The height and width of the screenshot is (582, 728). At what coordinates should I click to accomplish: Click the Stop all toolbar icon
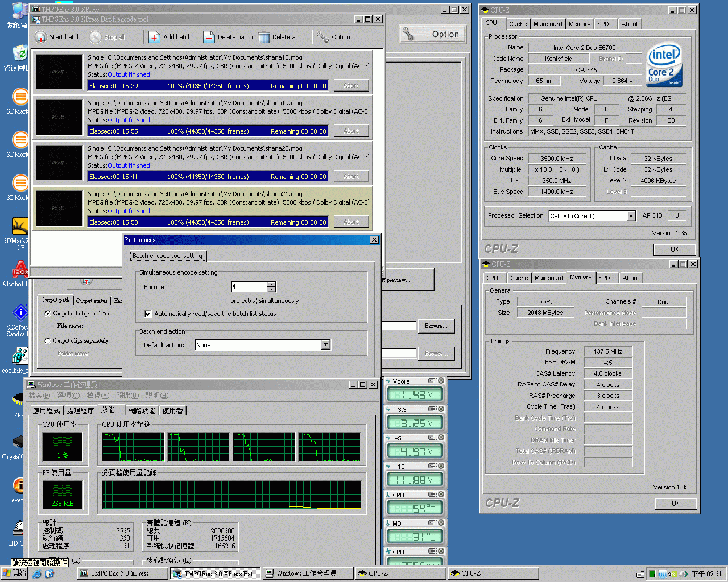(x=96, y=37)
